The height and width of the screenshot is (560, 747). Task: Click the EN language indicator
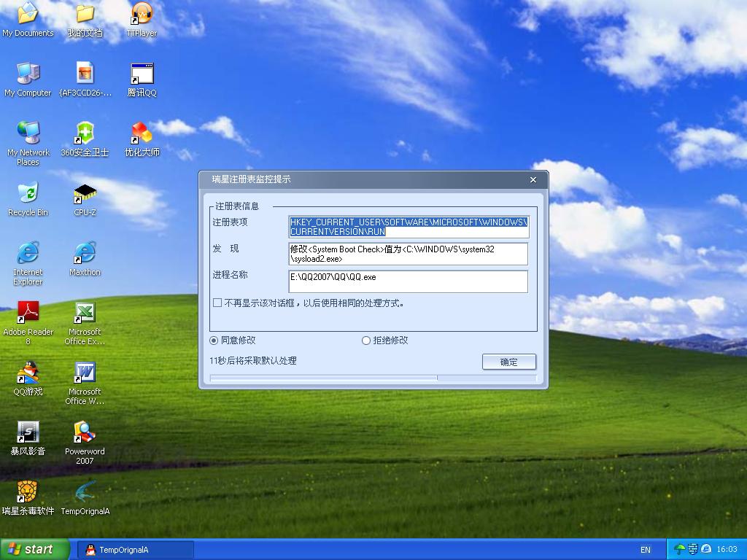click(x=645, y=550)
